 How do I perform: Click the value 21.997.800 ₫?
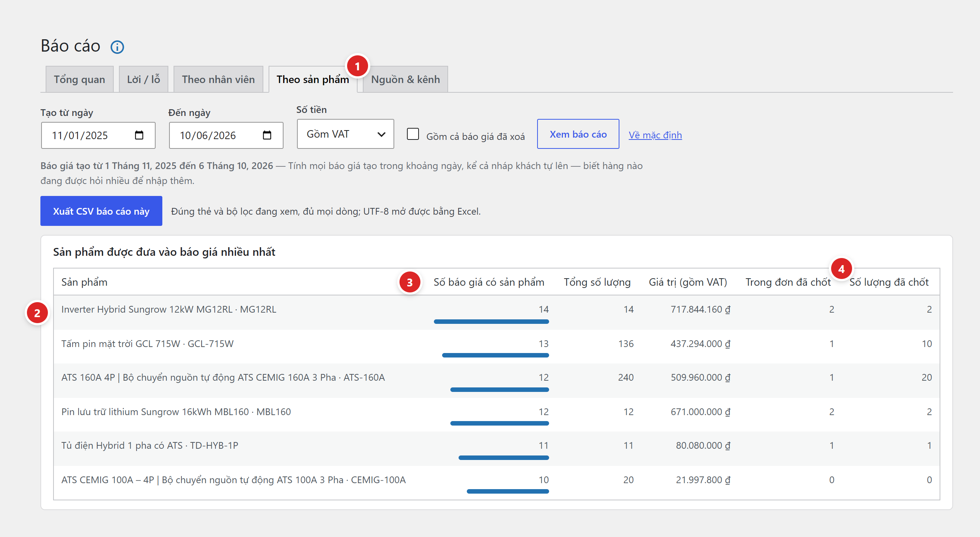(x=703, y=480)
